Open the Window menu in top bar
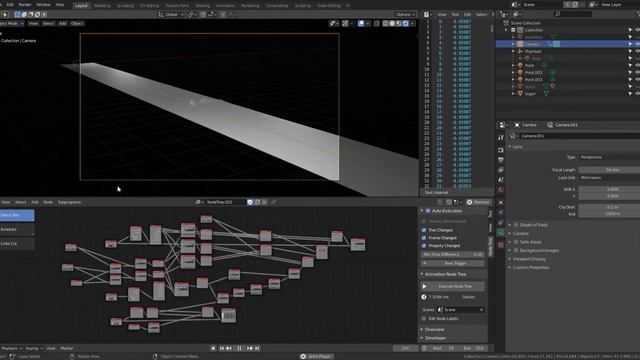Screen dimensions: 640x360 43,5
